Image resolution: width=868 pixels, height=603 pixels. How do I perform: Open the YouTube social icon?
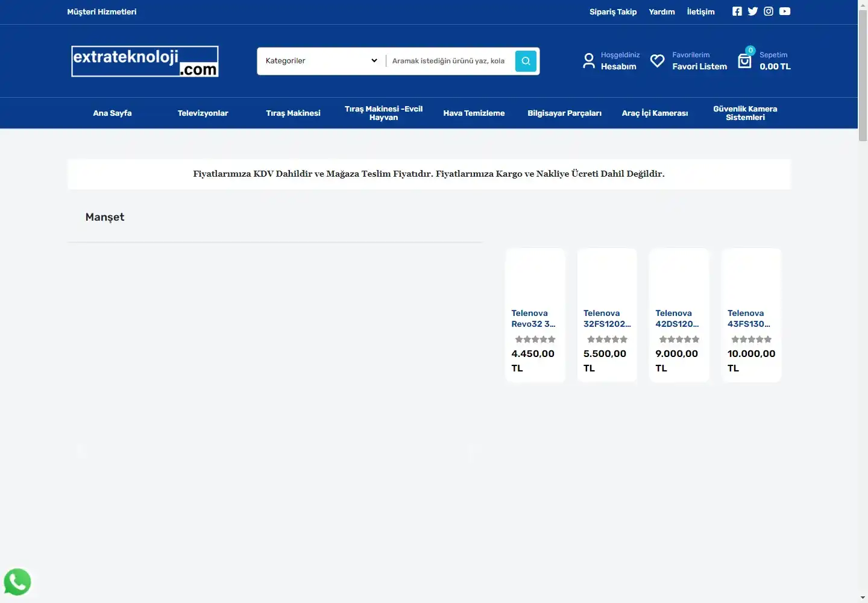pos(785,11)
